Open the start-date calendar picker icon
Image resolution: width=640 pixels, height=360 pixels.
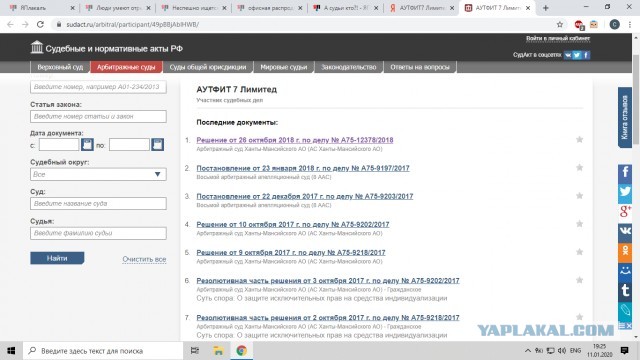(87, 144)
